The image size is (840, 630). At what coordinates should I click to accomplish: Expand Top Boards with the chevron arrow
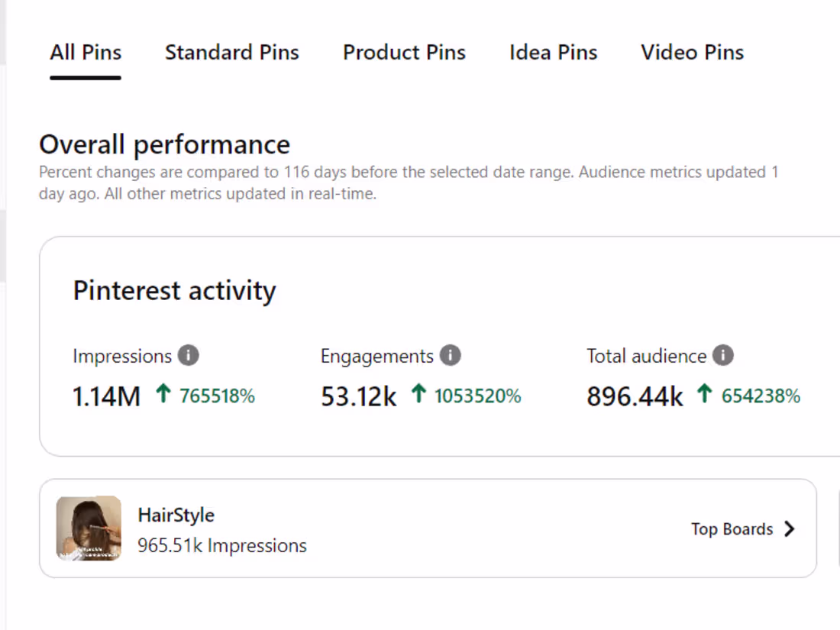click(x=790, y=529)
